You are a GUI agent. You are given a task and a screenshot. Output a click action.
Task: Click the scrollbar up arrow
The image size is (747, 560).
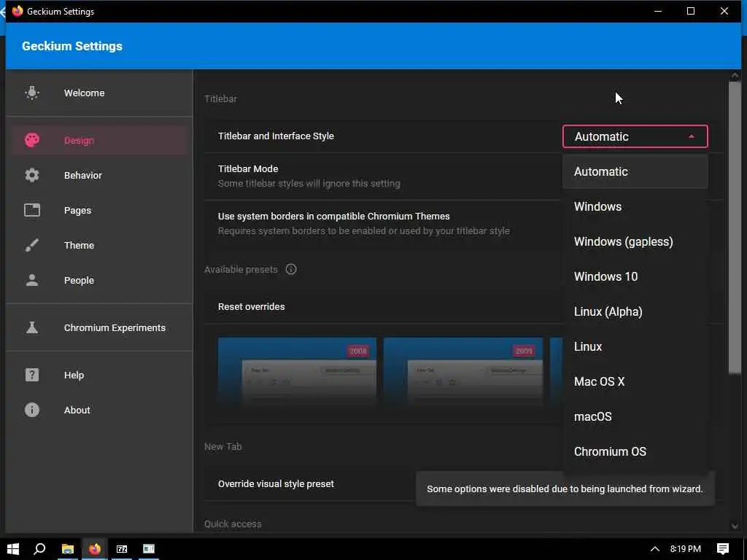click(x=735, y=76)
